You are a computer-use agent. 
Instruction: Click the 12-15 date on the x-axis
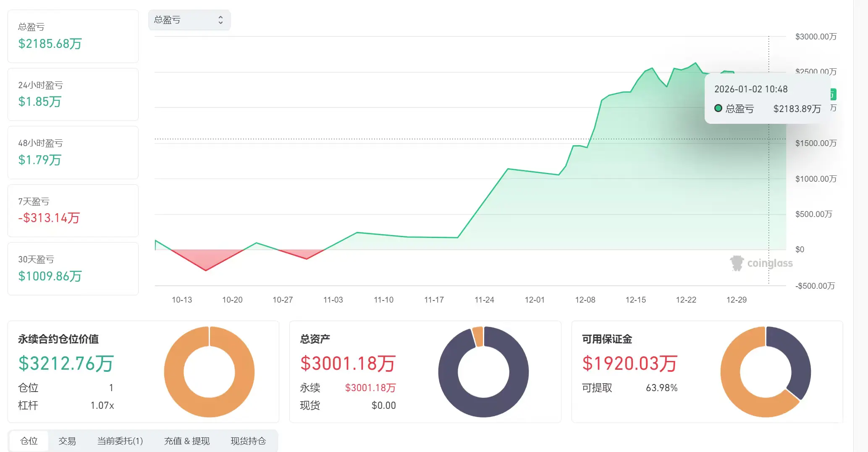click(636, 300)
